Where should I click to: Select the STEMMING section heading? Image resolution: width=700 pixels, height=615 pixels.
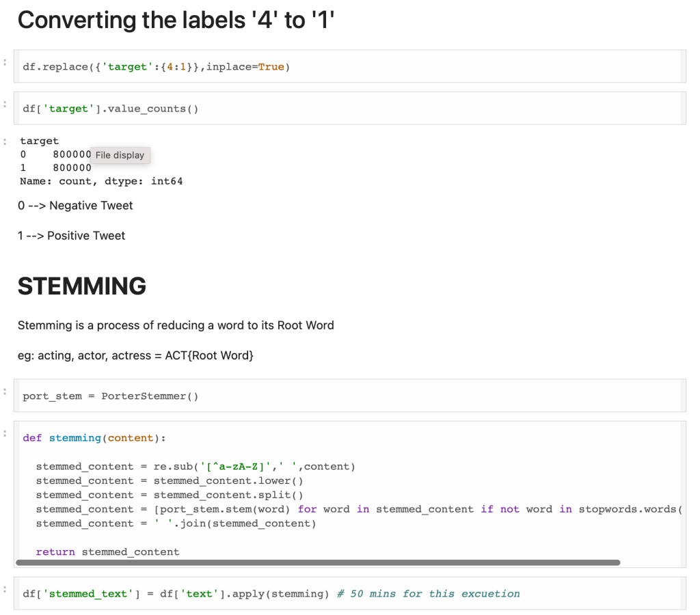82,286
